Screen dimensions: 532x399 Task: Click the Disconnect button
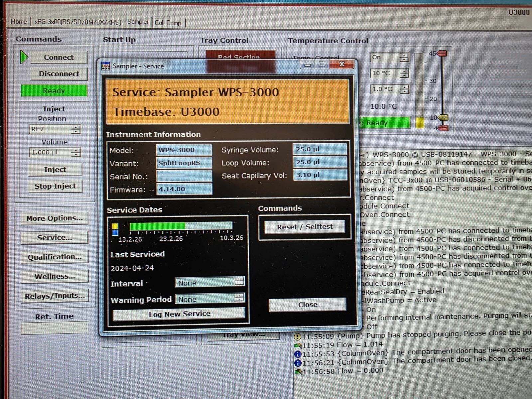(x=59, y=74)
